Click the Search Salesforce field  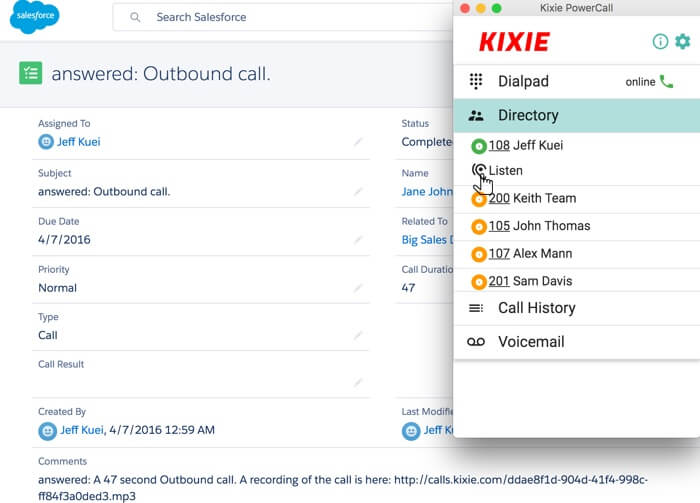point(283,17)
